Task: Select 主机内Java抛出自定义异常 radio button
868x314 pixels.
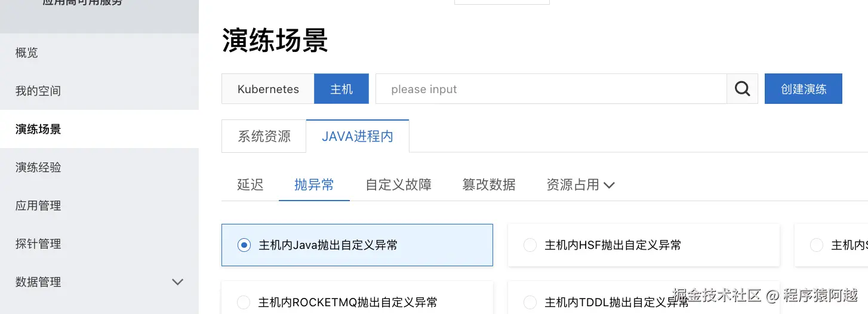Action: coord(244,245)
